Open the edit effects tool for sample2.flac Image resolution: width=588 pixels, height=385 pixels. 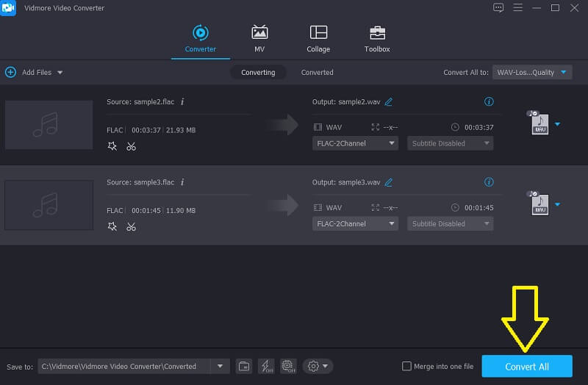(112, 146)
